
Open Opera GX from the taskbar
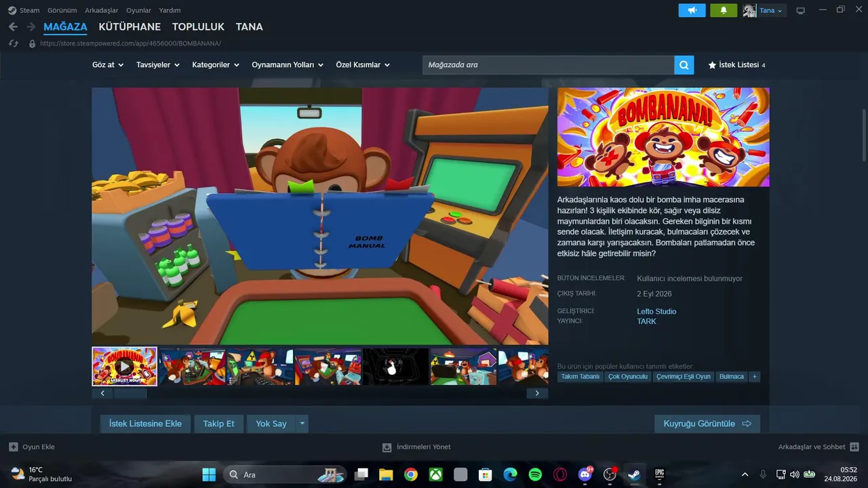pos(560,474)
